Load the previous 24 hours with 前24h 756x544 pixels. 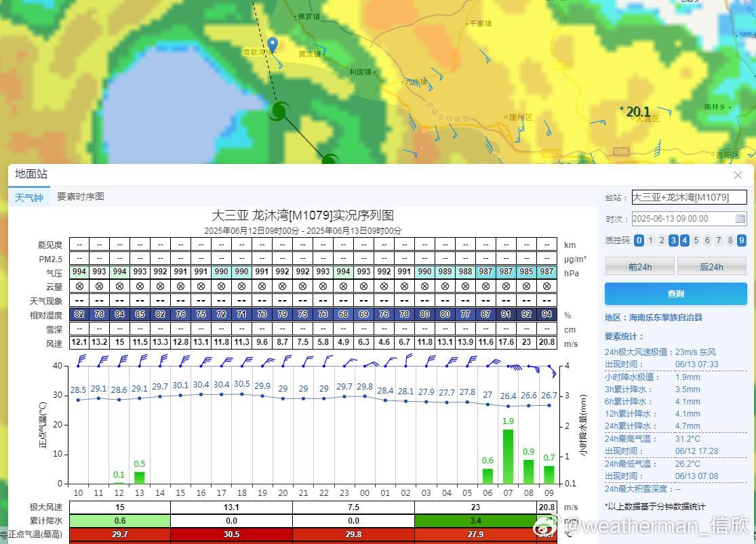click(x=640, y=266)
